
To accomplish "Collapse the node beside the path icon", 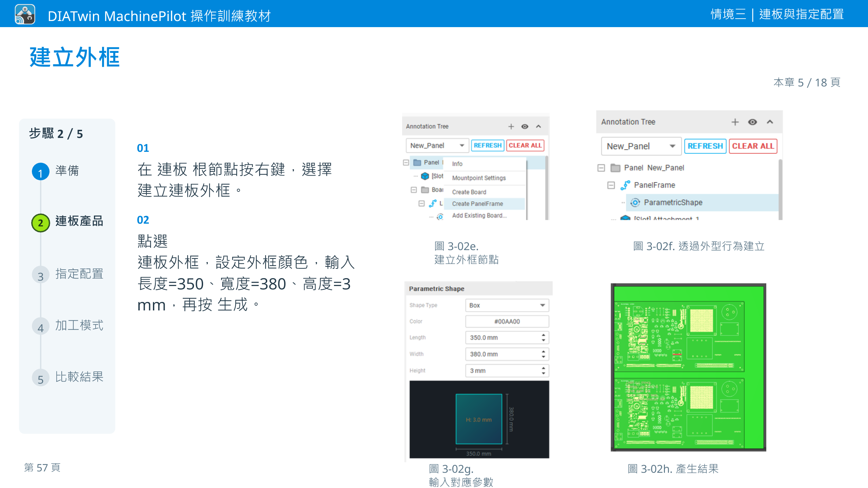I will pos(421,203).
